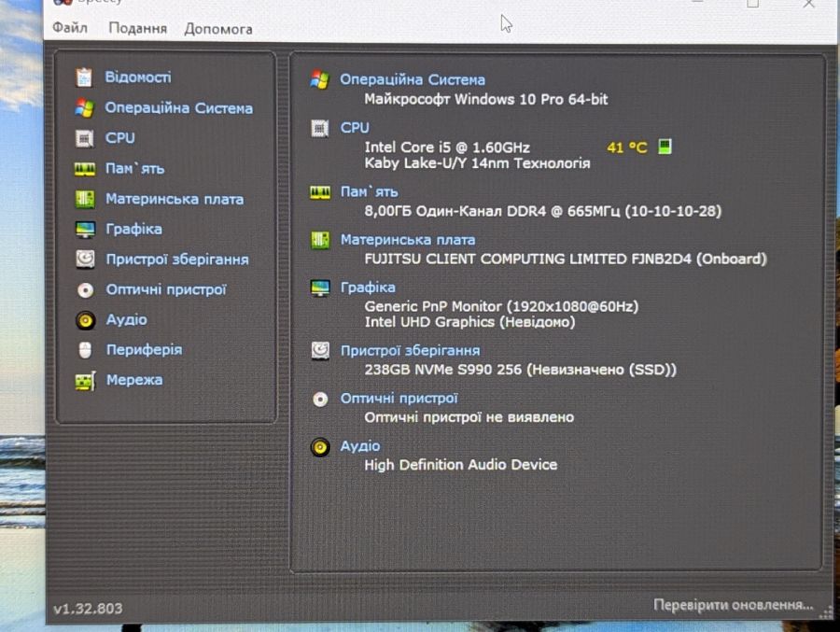This screenshot has height=632, width=840.
Task: Click the Графіка heading in summary panel
Action: pyautogui.click(x=368, y=288)
